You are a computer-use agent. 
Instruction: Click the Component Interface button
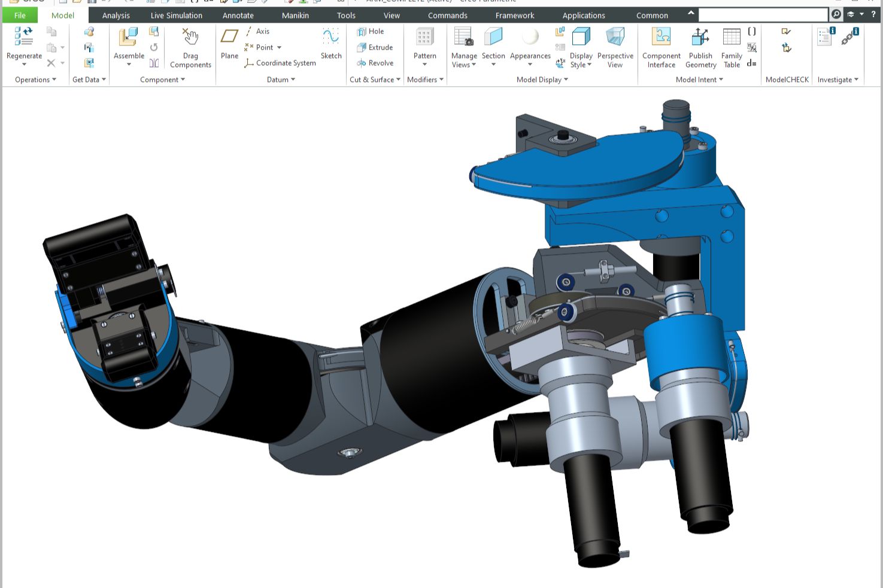661,38
